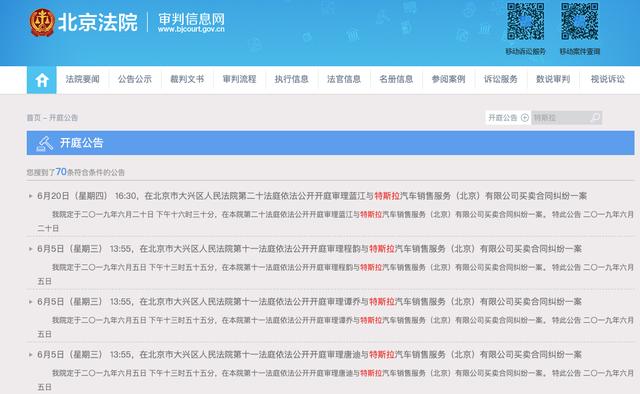The height and width of the screenshot is (394, 640).
Task: Open the 法院要闻 menu
Action: point(82,79)
